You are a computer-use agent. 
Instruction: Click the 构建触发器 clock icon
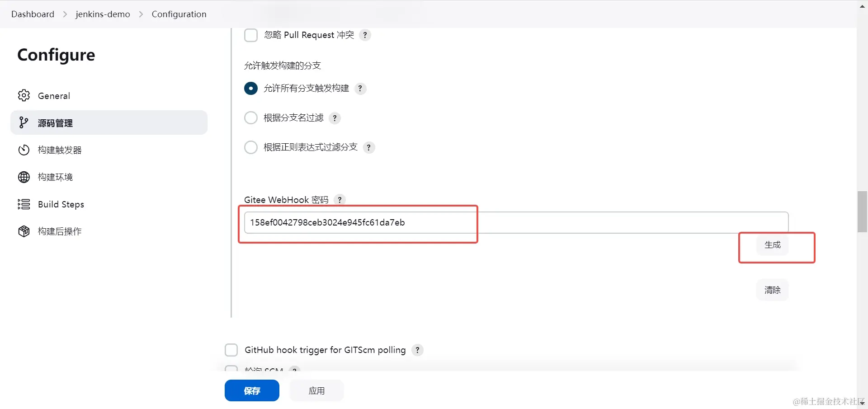tap(24, 150)
